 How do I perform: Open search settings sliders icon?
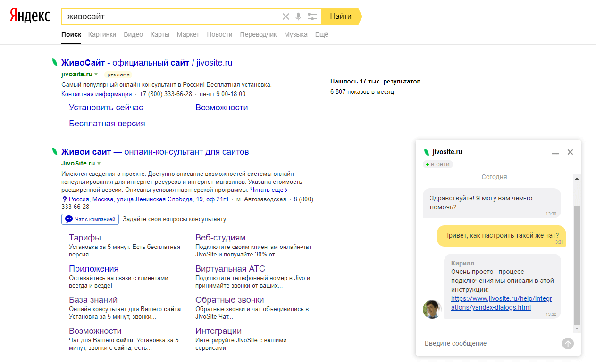[312, 17]
